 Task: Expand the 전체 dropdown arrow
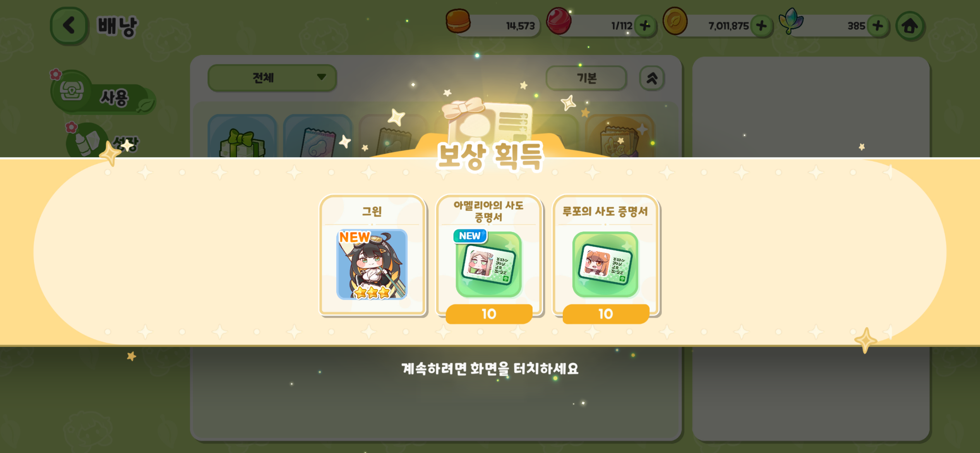(321, 77)
